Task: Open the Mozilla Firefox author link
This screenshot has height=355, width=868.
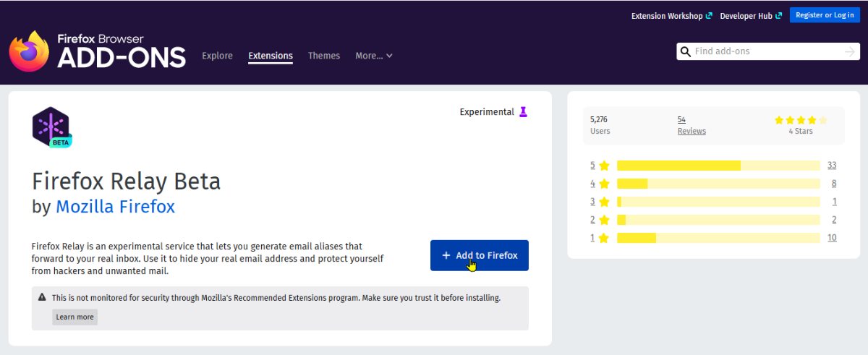Action: (116, 207)
